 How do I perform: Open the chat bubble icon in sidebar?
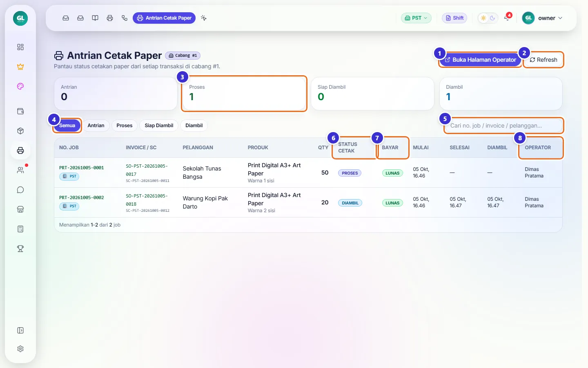coord(20,190)
